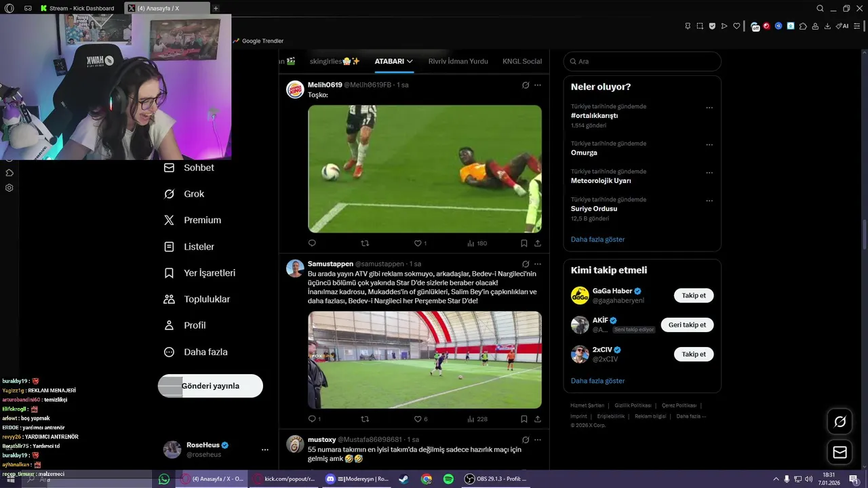View analytics of Samustappen post (228)
Viewport: 868px width, 488px height.
[477, 419]
